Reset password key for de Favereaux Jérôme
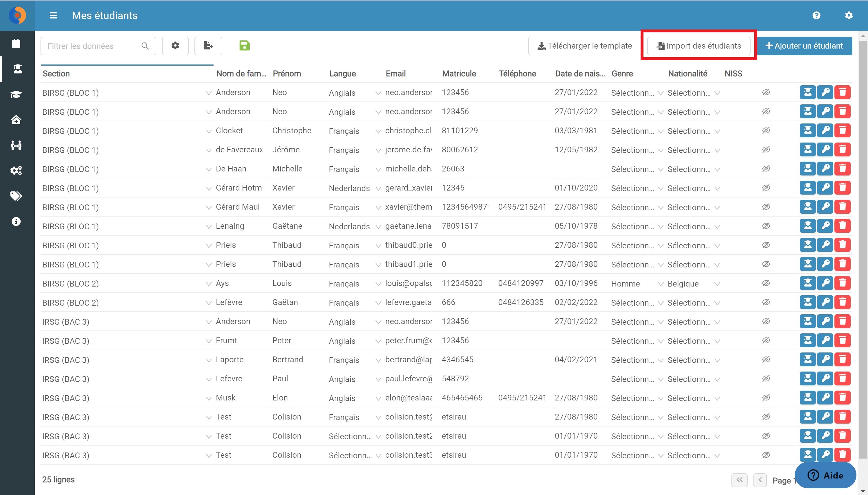868x495 pixels. 825,149
